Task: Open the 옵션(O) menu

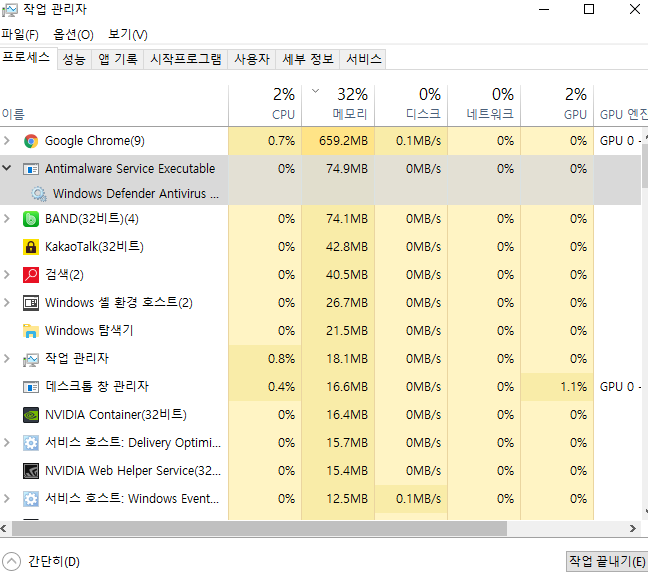Action: pos(73,34)
